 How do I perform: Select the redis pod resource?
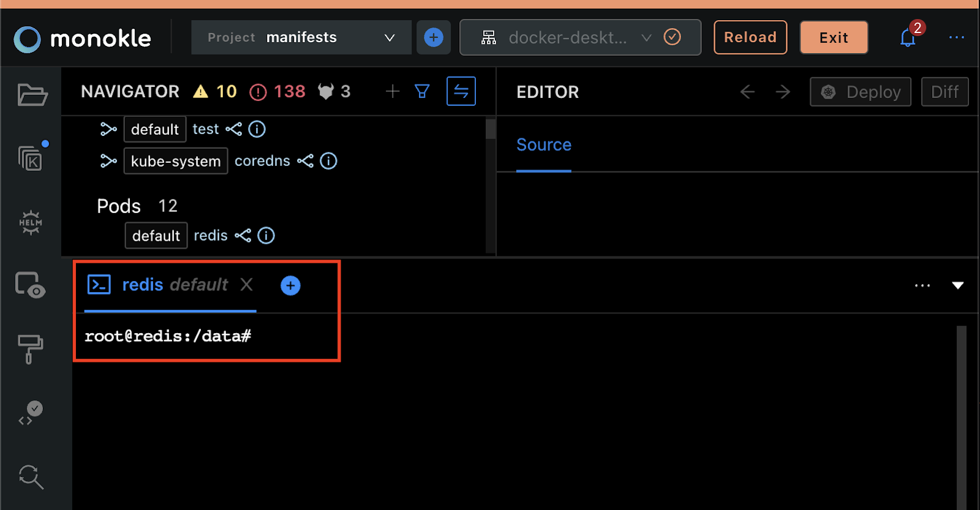[211, 236]
